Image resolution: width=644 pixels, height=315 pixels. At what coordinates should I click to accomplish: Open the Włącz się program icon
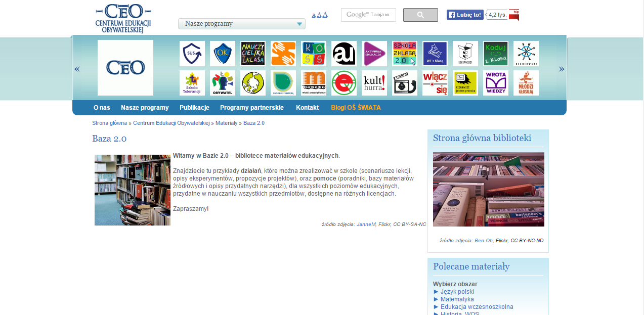point(435,83)
